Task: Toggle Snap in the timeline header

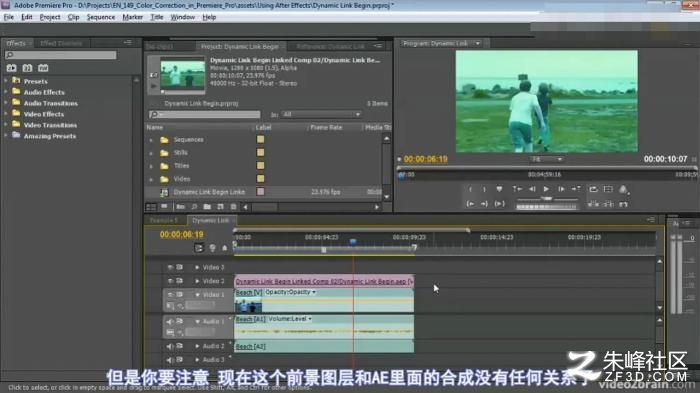Action: point(199,248)
